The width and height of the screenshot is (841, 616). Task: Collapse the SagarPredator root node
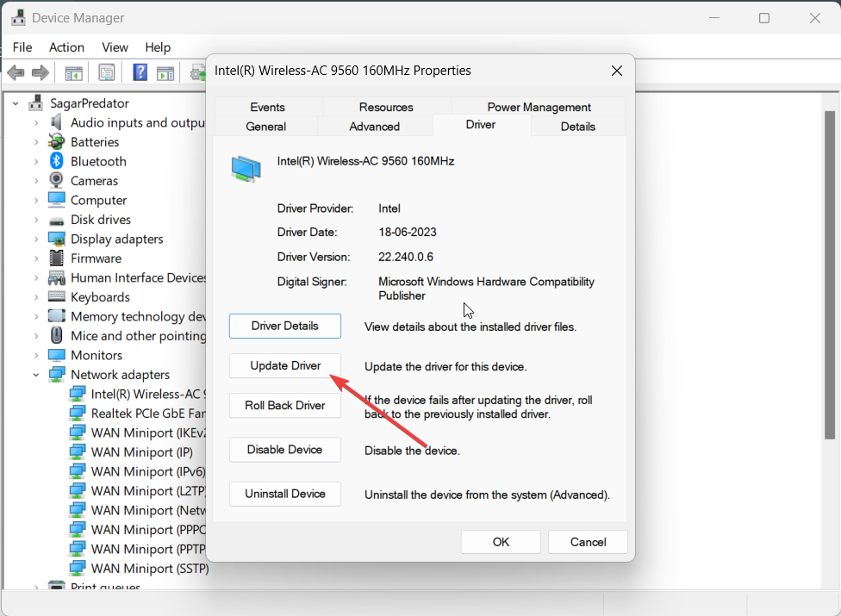(x=16, y=103)
